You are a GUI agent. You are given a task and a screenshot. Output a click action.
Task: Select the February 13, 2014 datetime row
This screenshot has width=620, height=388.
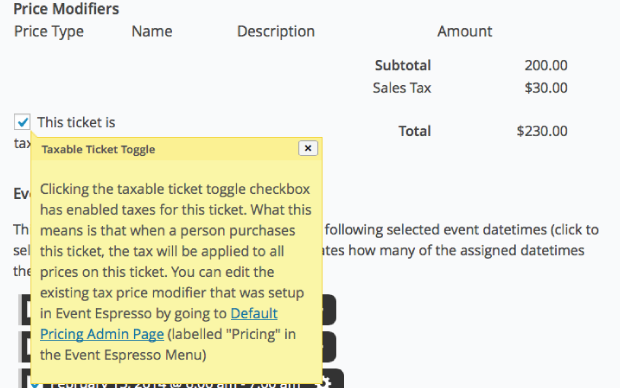coord(181,379)
